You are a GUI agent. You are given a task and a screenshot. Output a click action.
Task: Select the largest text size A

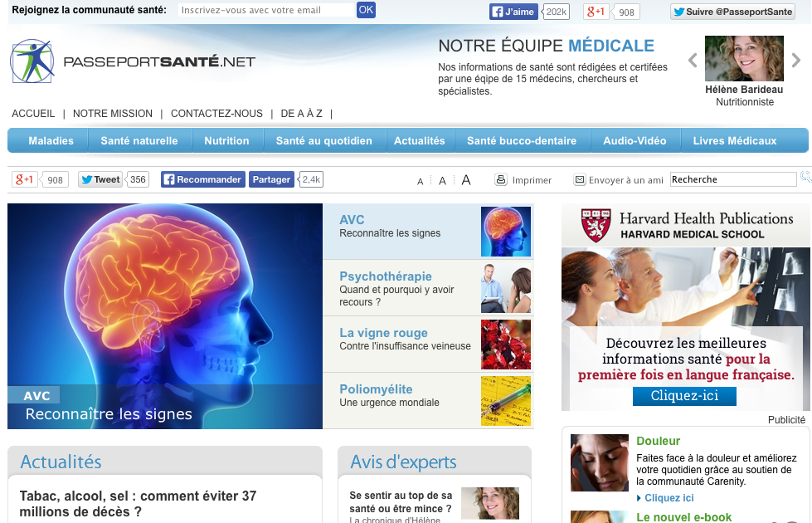click(466, 179)
